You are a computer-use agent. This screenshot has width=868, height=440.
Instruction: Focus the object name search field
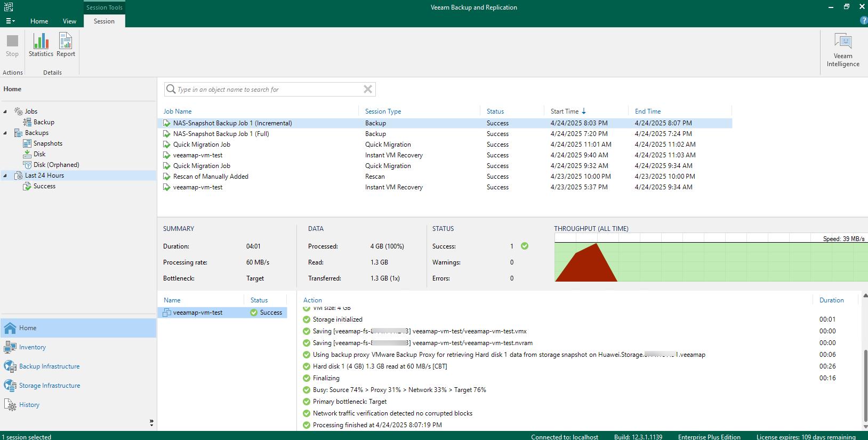click(270, 89)
